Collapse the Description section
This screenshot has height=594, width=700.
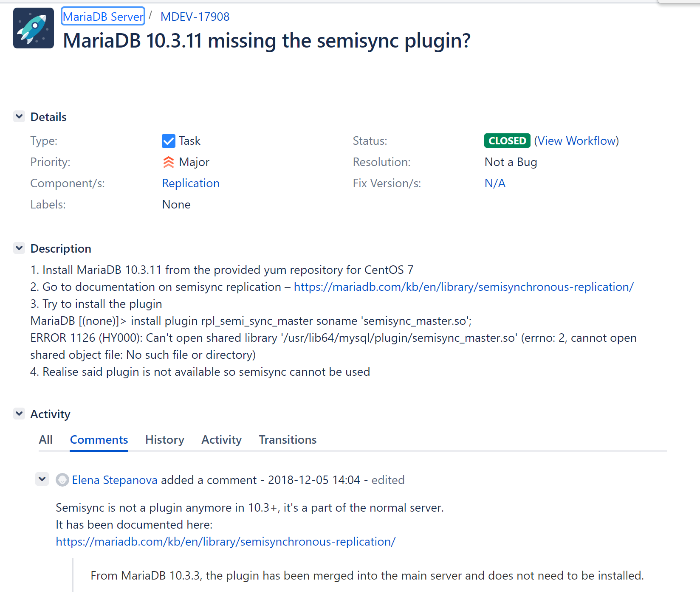tap(19, 248)
